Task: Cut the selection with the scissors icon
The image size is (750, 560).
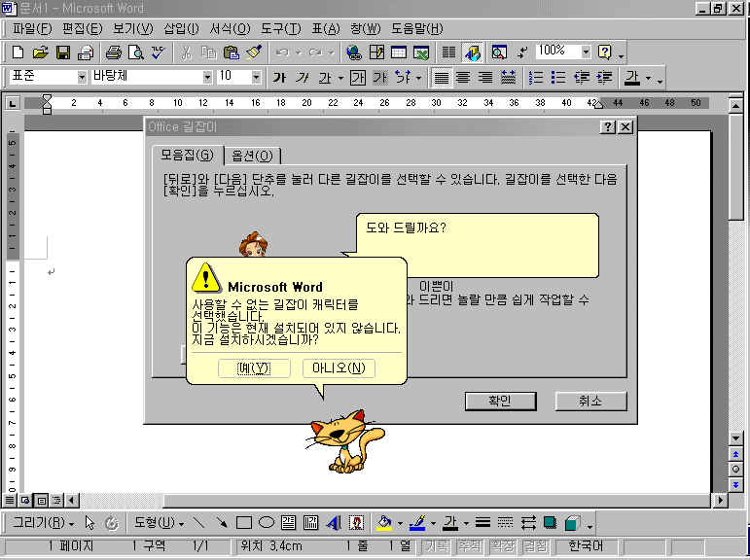Action: click(187, 52)
